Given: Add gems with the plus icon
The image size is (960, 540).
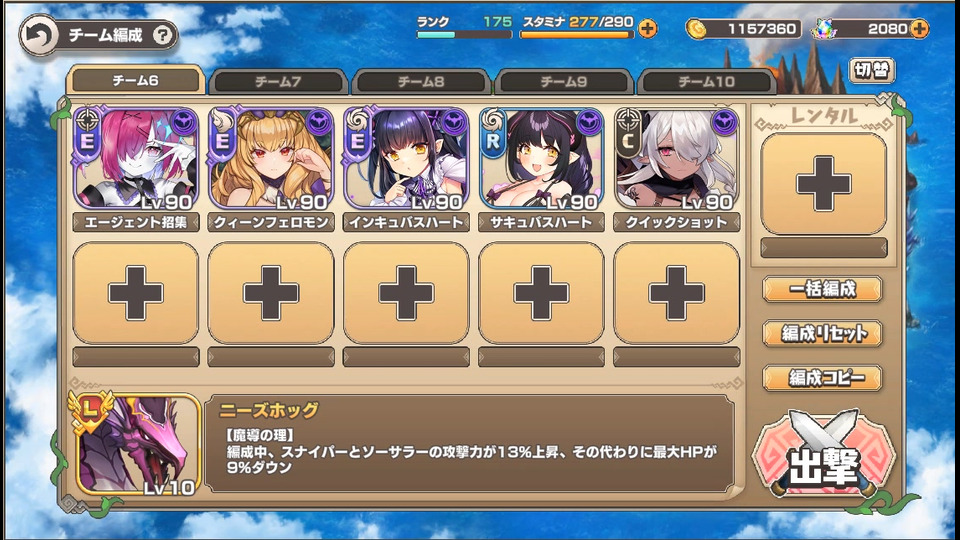Looking at the screenshot, I should click(x=919, y=28).
